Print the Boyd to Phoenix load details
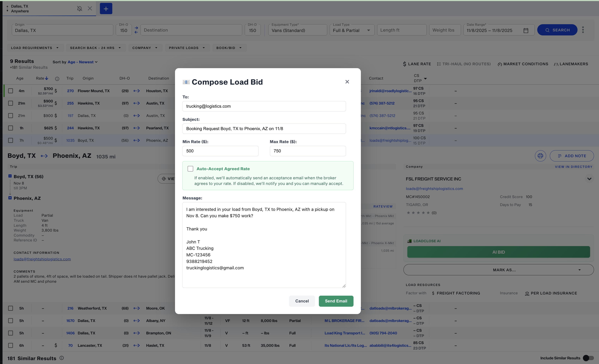The image size is (599, 364). click(540, 156)
